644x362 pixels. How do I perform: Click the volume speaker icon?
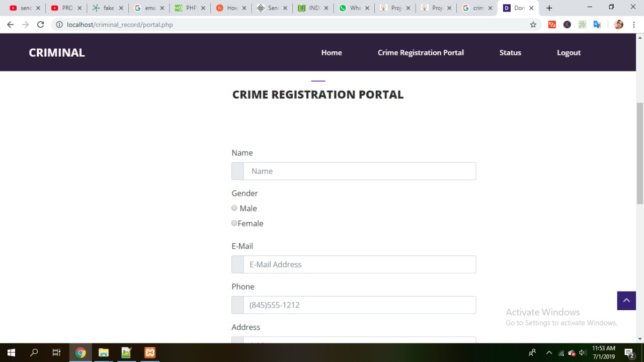click(583, 352)
